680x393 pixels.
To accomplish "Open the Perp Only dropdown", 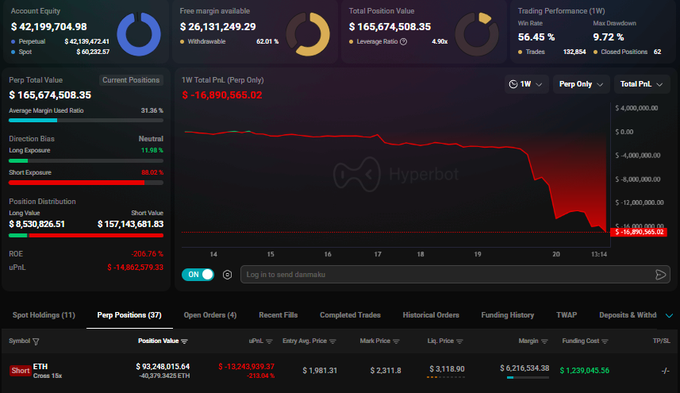I will point(581,84).
